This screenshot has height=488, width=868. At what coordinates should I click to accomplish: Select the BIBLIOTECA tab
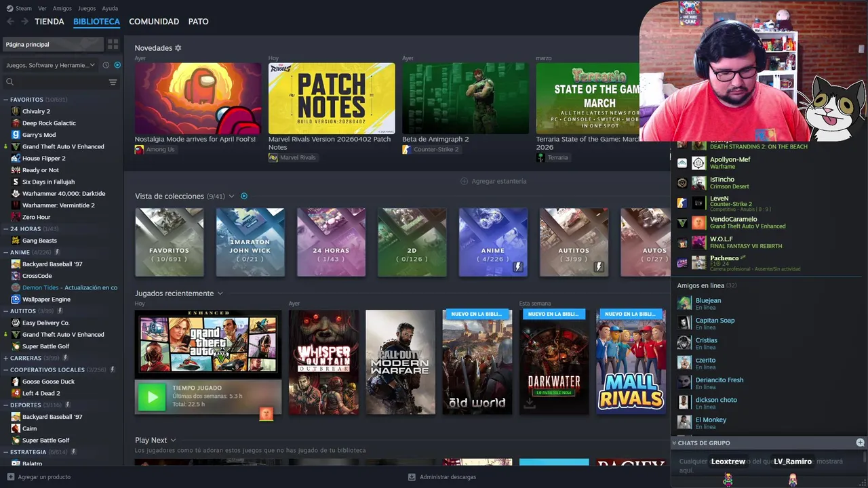click(x=96, y=22)
